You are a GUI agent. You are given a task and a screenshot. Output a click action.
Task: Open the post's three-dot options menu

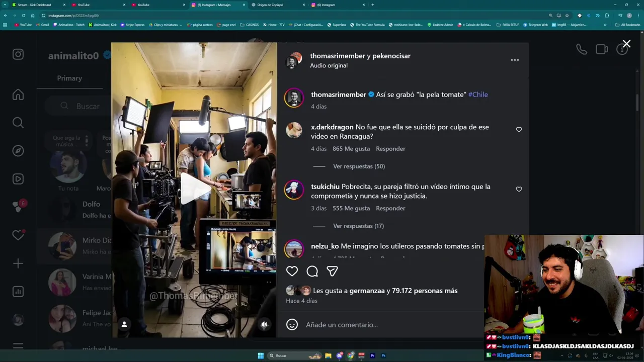click(515, 60)
